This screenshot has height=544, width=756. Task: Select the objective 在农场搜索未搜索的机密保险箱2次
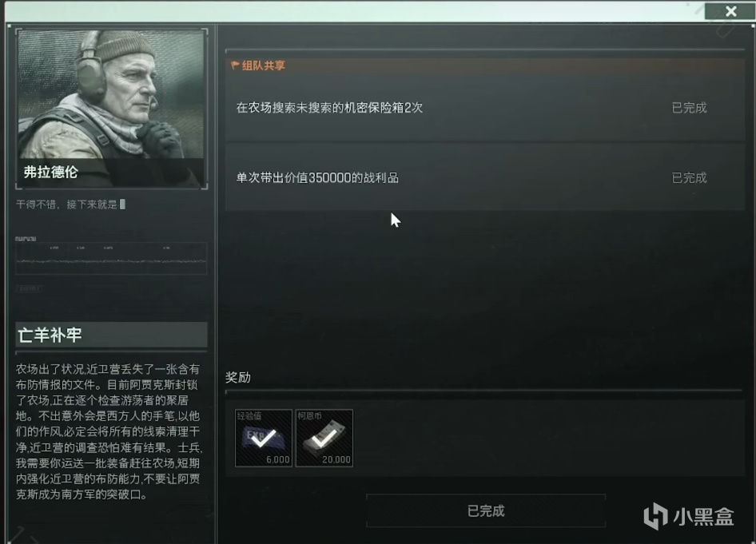click(x=484, y=108)
